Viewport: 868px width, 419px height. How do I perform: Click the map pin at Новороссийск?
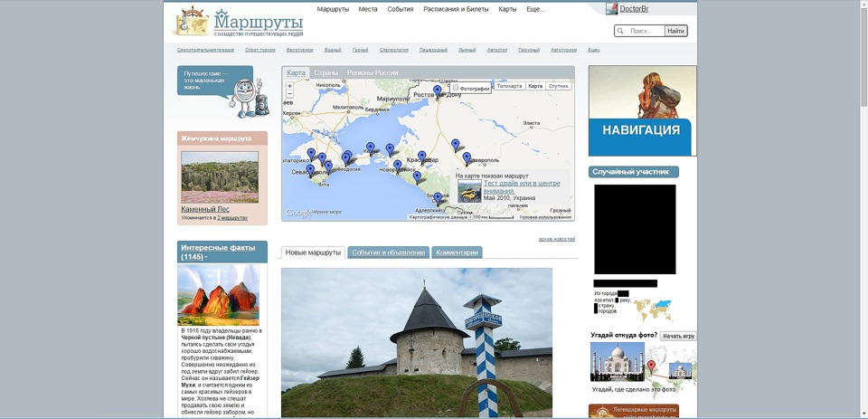pyautogui.click(x=398, y=166)
